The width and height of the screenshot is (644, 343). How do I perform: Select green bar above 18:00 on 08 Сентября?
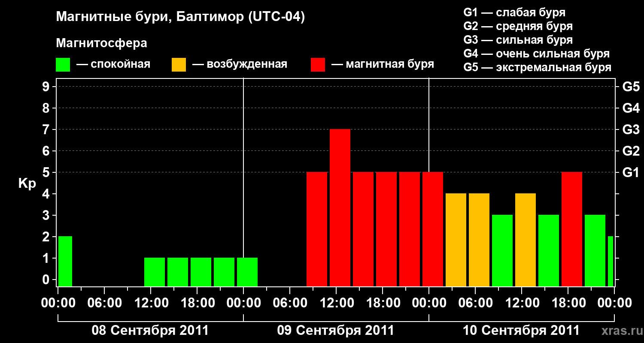[x=201, y=272]
